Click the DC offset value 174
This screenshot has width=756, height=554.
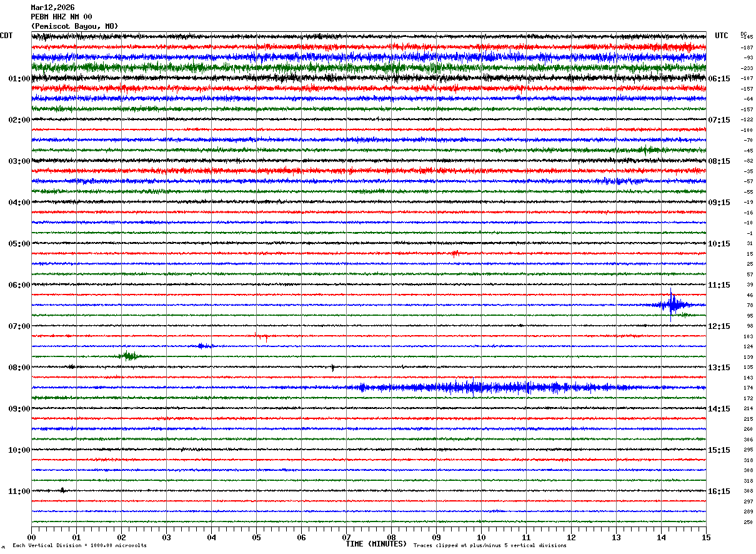click(749, 388)
